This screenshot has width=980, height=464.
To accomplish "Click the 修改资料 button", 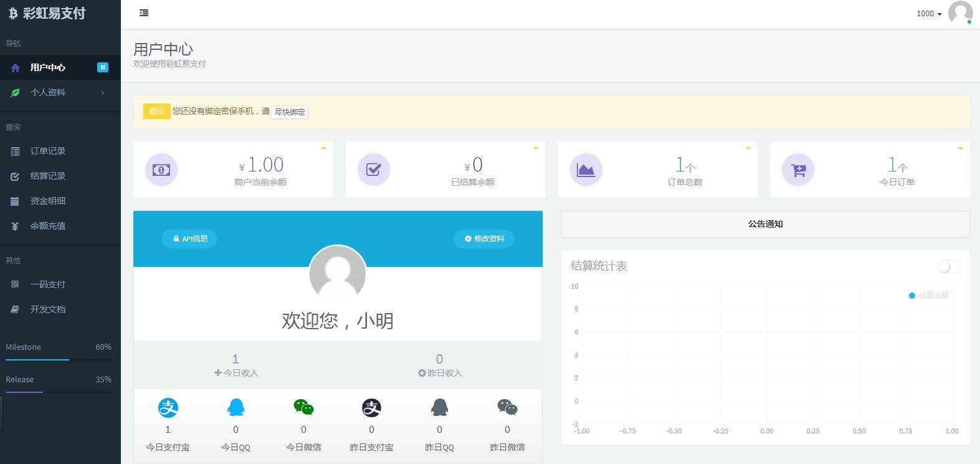I will (x=484, y=238).
